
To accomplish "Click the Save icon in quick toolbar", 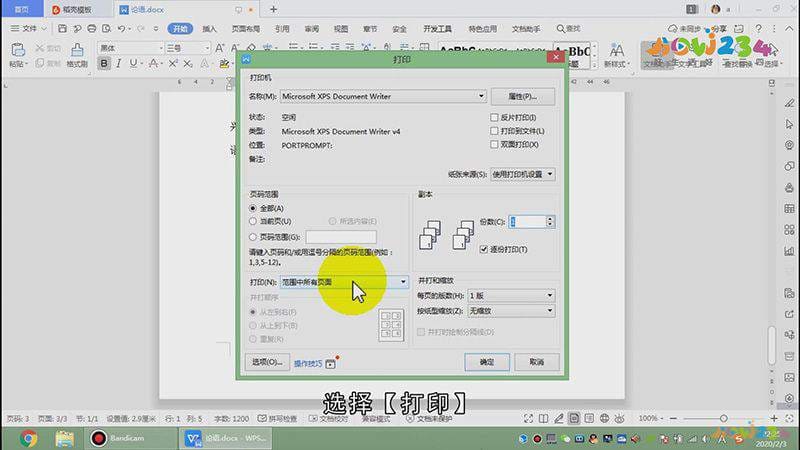I will [62, 29].
